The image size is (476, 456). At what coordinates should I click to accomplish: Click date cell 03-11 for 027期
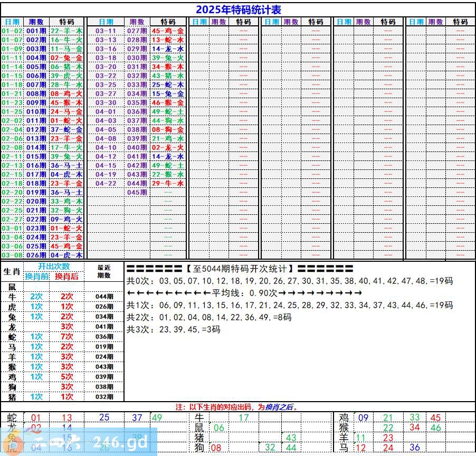(106, 31)
